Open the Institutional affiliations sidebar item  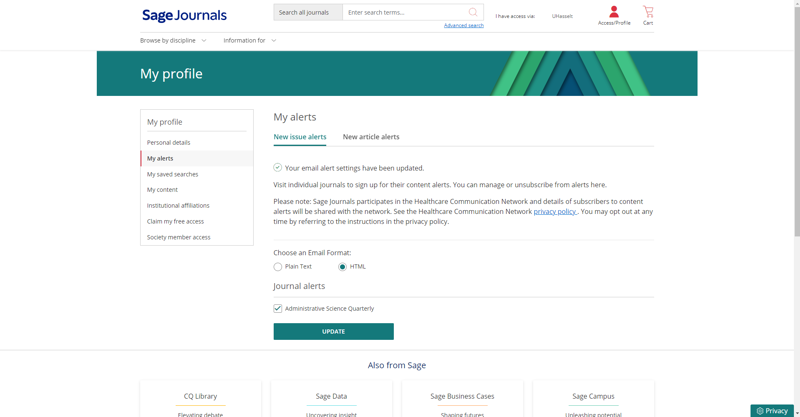pyautogui.click(x=178, y=206)
